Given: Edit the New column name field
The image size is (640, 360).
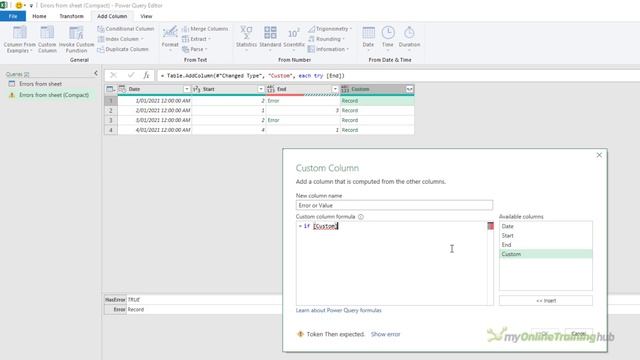Looking at the screenshot, I should coord(394,205).
